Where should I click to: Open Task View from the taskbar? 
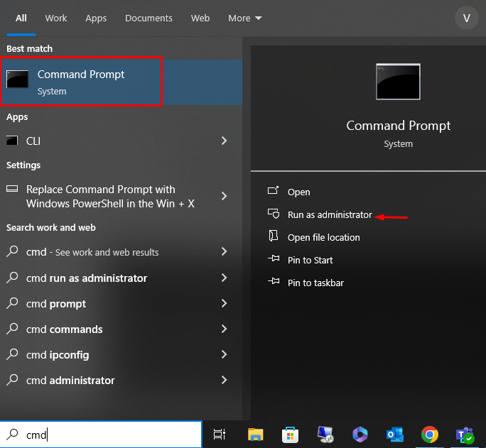pos(220,435)
